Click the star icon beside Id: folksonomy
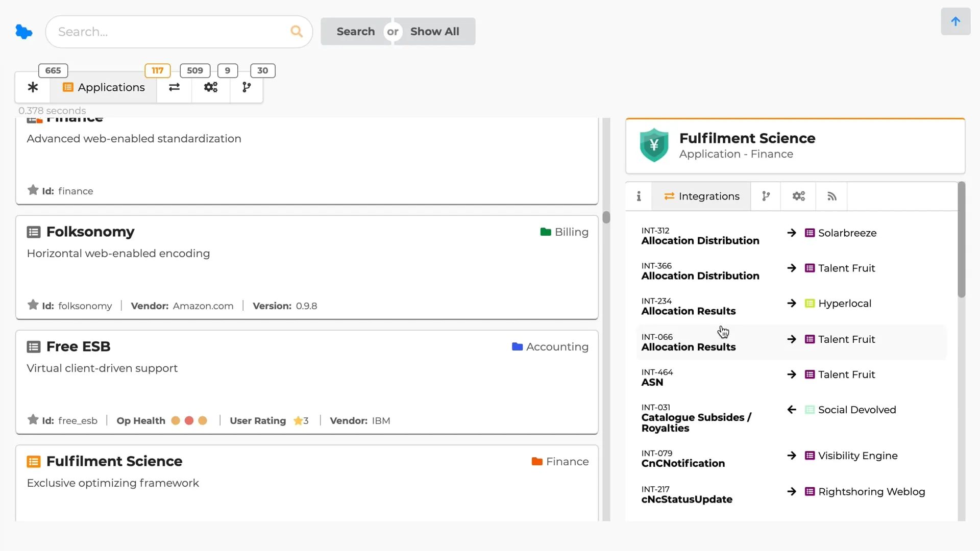This screenshot has width=980, height=551. (x=33, y=305)
